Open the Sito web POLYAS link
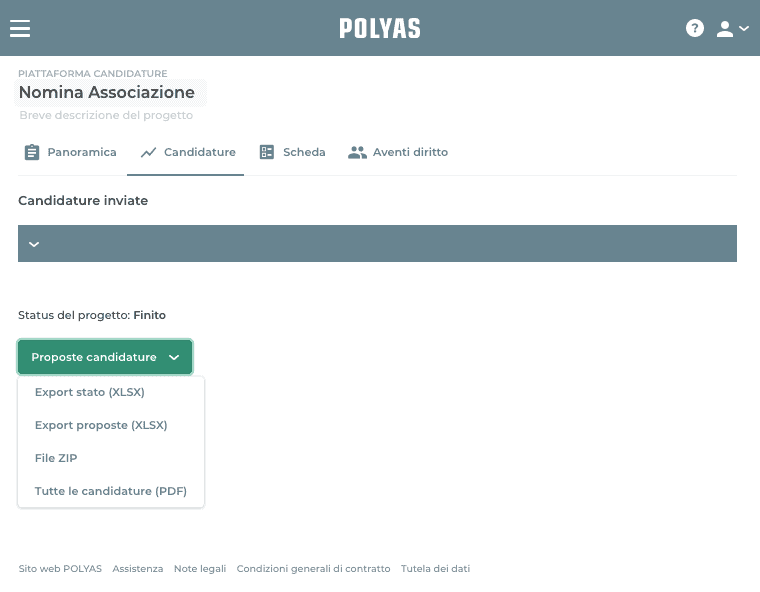Viewport: 760px width, 592px height. 60,569
